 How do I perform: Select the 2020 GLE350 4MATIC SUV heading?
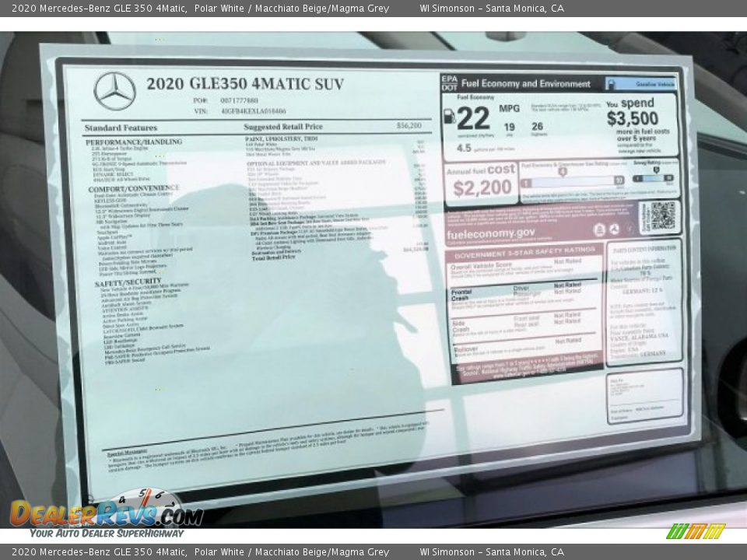[x=245, y=84]
